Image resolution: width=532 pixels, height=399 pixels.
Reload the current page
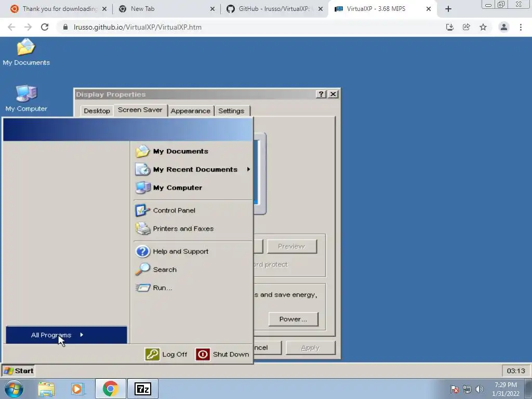[x=45, y=27]
